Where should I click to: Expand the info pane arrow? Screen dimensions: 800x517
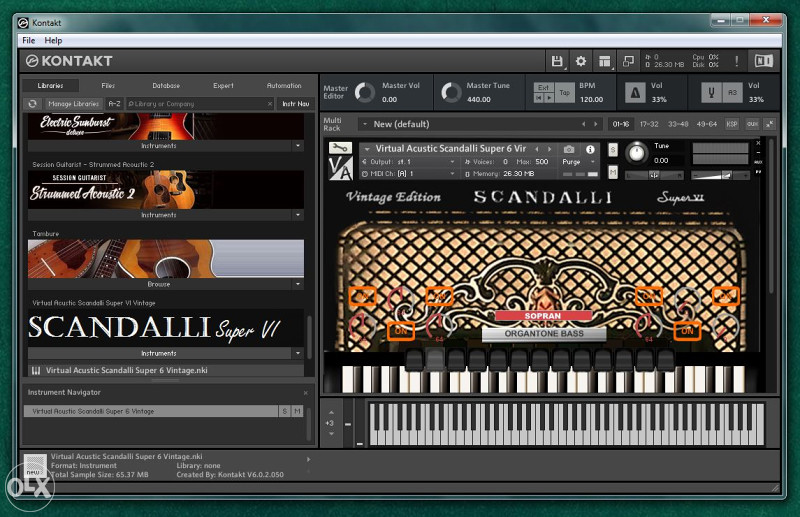click(308, 459)
